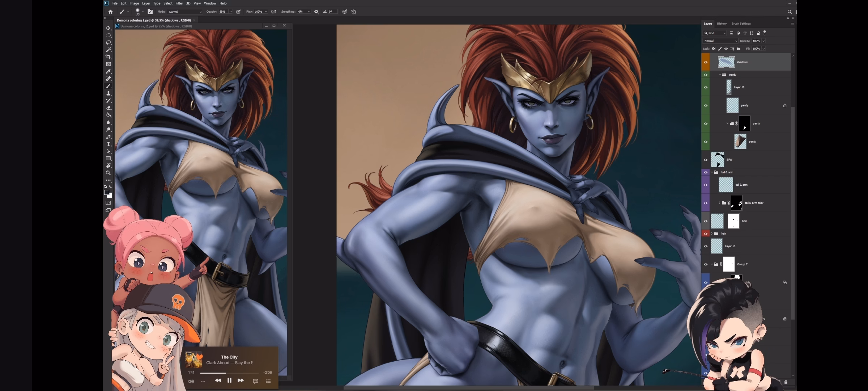
Task: Hide the shadows layer
Action: tap(705, 62)
